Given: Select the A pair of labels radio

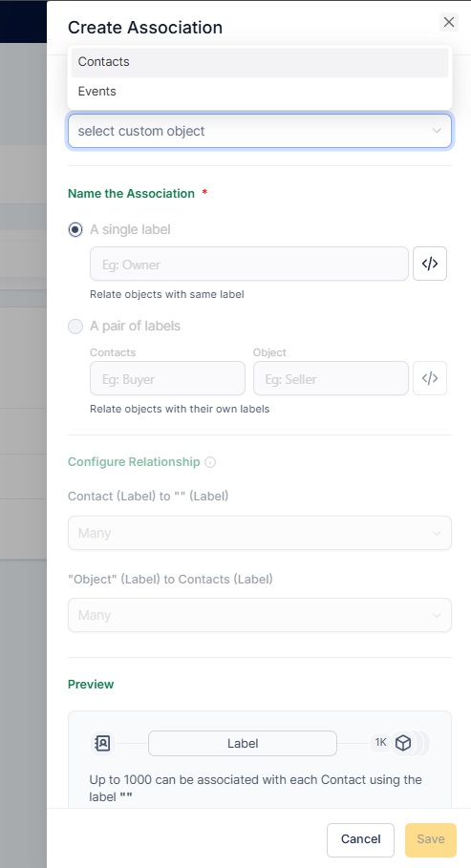Looking at the screenshot, I should click(75, 326).
